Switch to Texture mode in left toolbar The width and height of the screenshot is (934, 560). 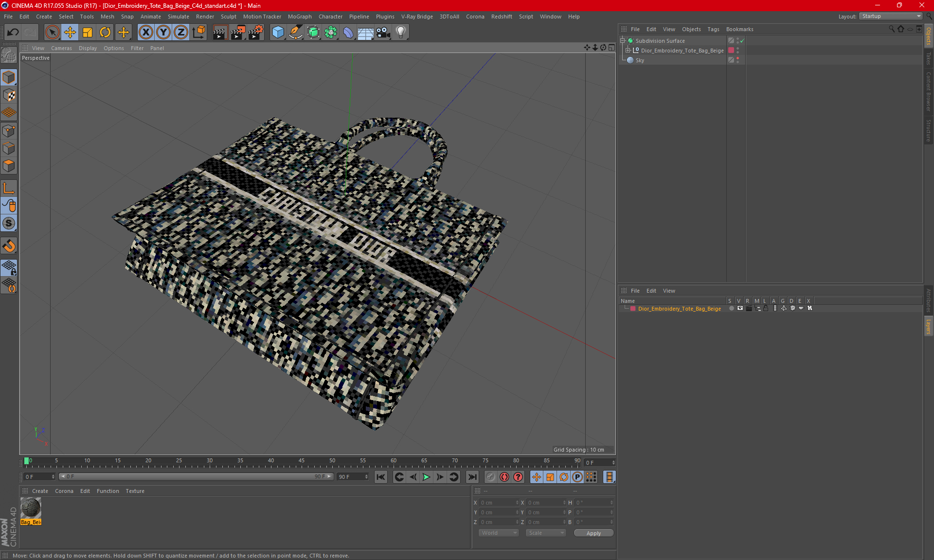(9, 95)
